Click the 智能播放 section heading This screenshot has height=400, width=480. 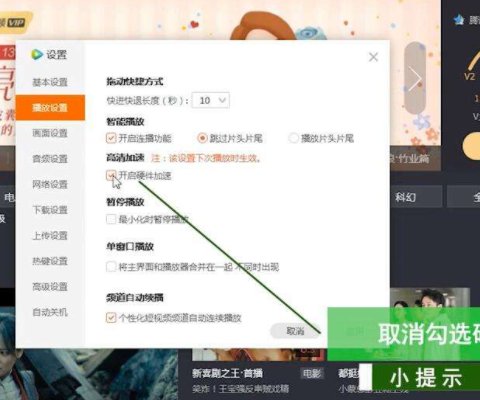pyautogui.click(x=125, y=121)
